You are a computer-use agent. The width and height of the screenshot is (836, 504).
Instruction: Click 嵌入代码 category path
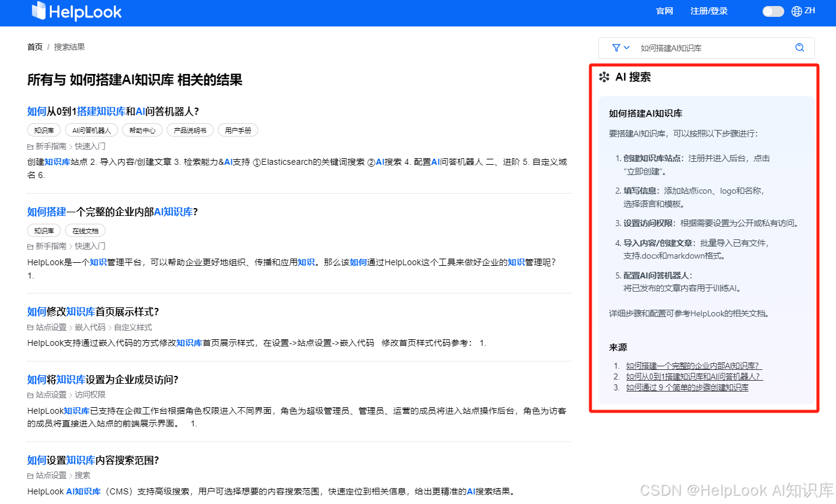coord(90,327)
